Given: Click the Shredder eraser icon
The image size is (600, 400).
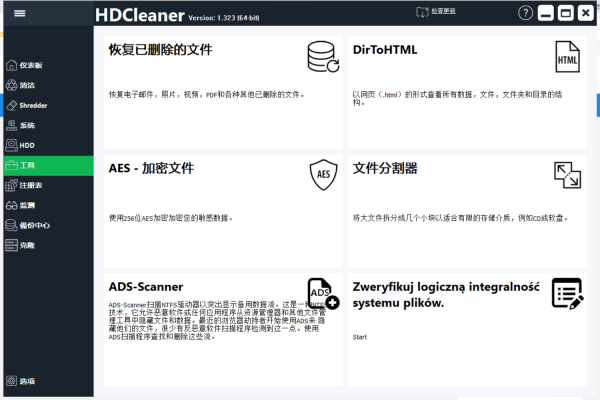Looking at the screenshot, I should 11,105.
